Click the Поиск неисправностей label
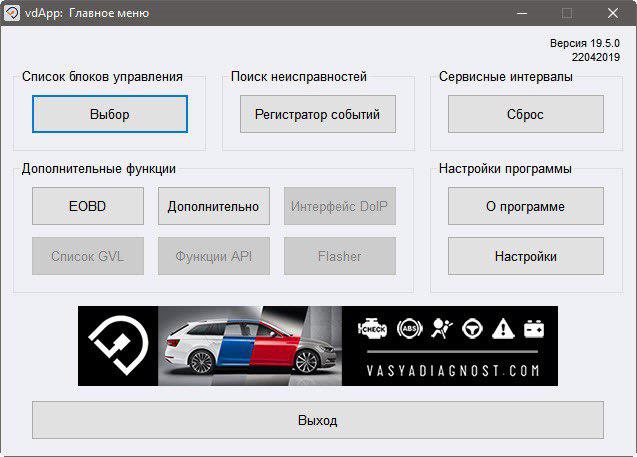 point(299,76)
